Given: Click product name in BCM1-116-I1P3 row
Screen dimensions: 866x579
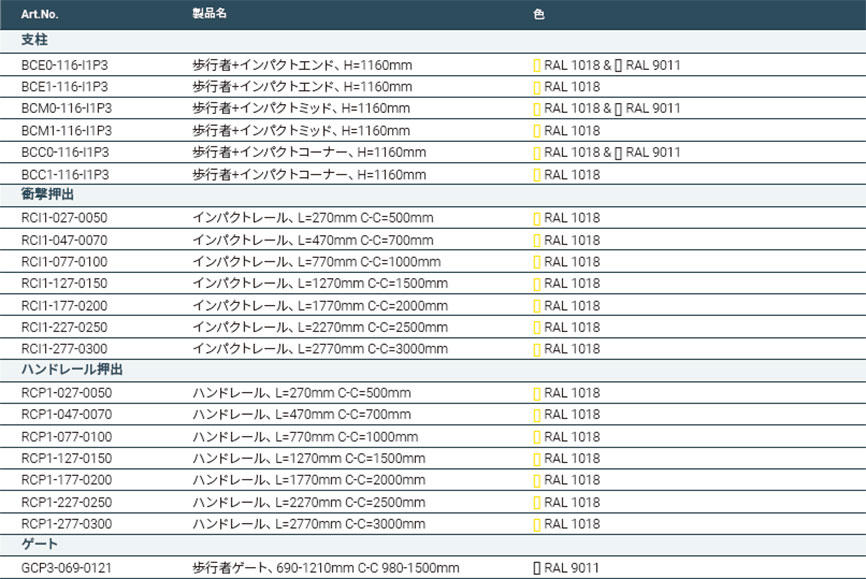Looking at the screenshot, I should pos(301,131).
